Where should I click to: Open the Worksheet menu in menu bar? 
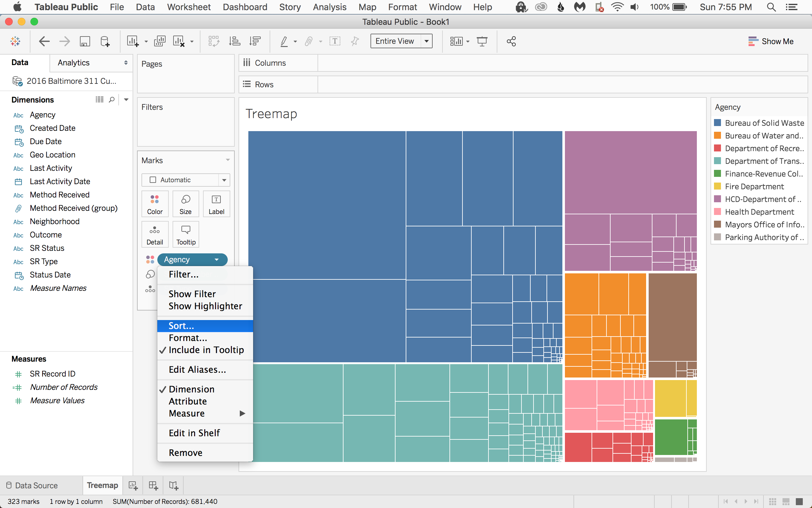coord(189,7)
